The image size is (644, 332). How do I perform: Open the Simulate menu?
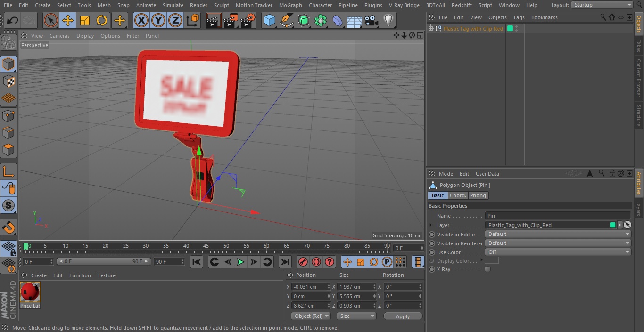[x=173, y=5]
